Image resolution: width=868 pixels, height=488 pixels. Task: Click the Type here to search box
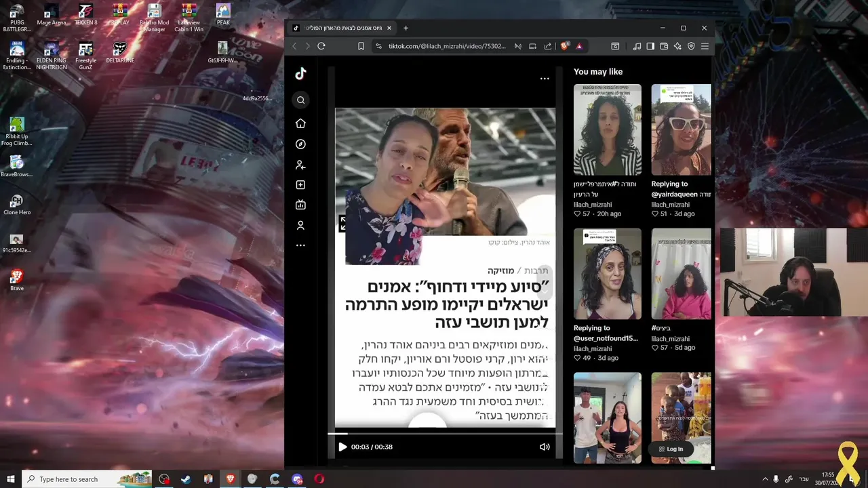88,479
